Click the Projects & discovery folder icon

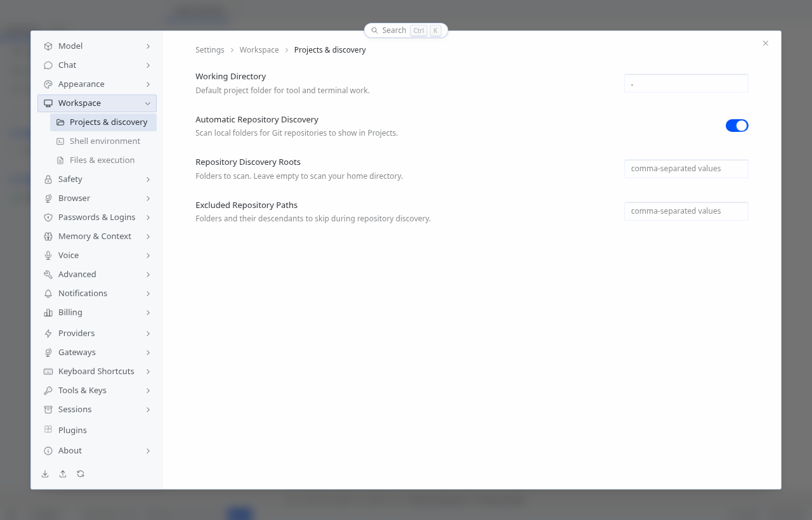(x=60, y=122)
